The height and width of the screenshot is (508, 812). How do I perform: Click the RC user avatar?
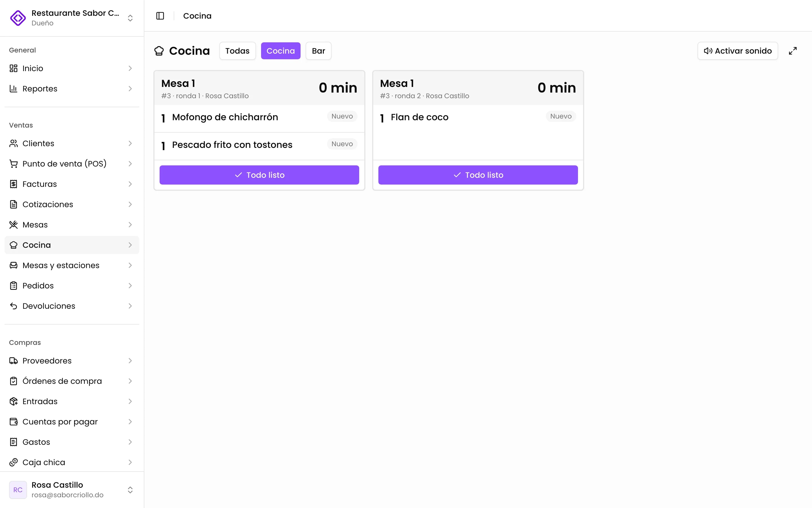[18, 490]
